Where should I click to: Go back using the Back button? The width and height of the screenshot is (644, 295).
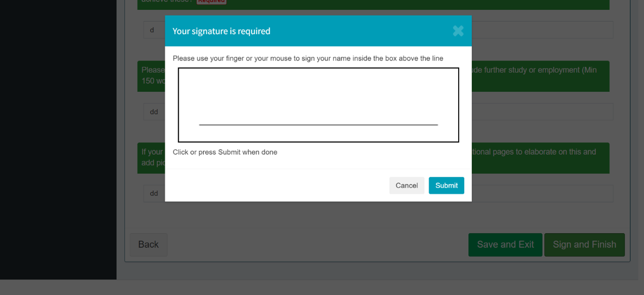(148, 245)
